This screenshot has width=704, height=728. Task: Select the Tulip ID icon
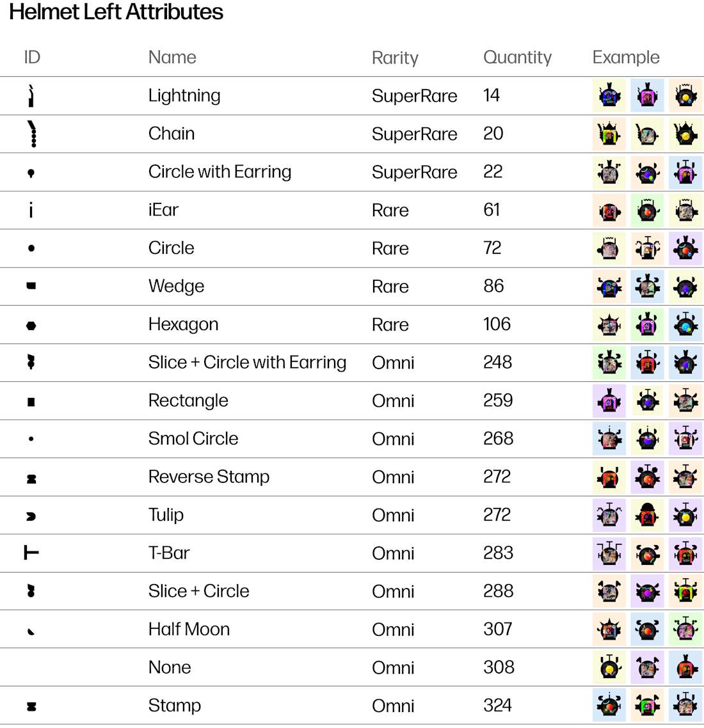click(x=31, y=516)
